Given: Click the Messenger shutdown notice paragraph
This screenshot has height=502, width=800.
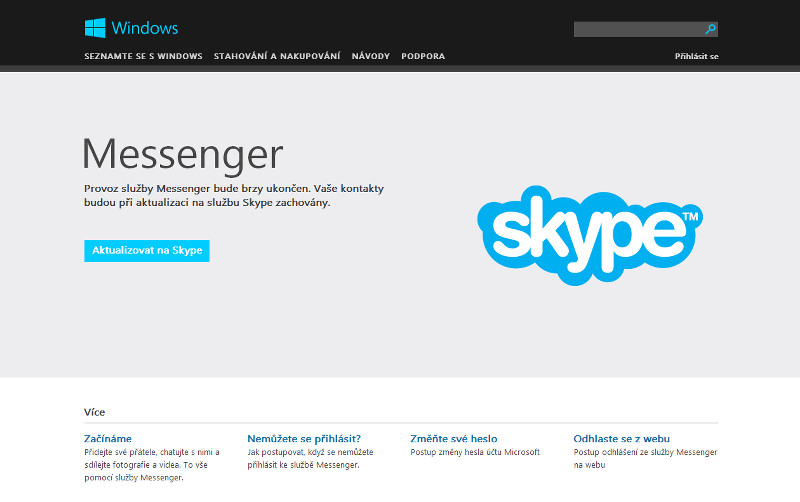Looking at the screenshot, I should pyautogui.click(x=234, y=195).
